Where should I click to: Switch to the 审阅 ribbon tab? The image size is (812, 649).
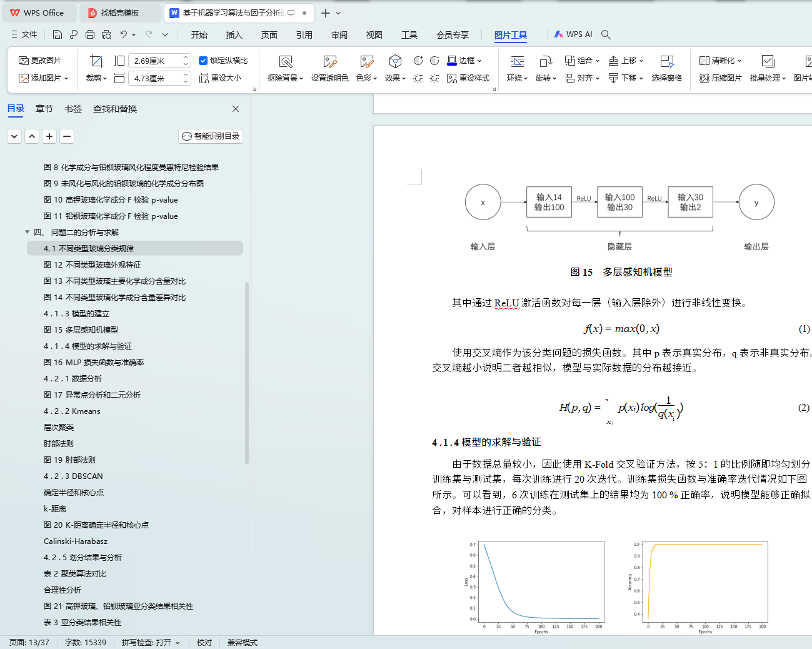coord(339,35)
